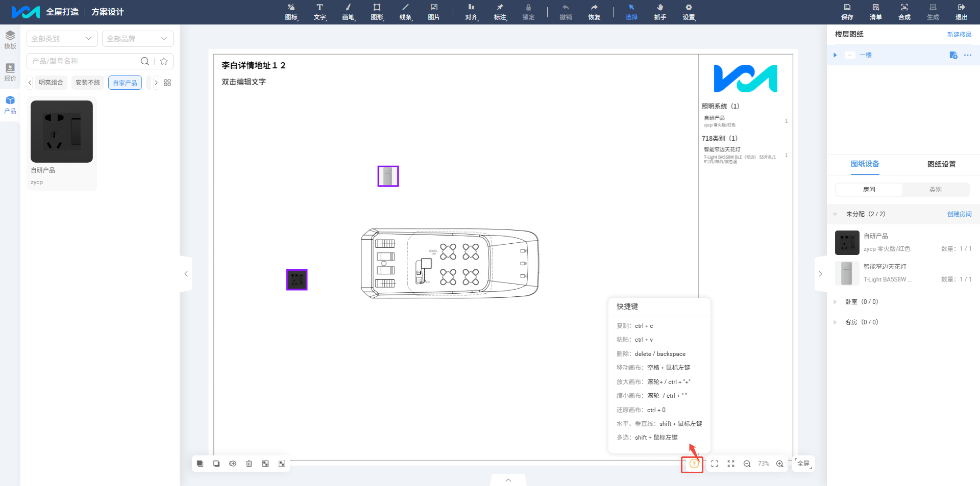Click the 73% zoom level value

point(764,464)
